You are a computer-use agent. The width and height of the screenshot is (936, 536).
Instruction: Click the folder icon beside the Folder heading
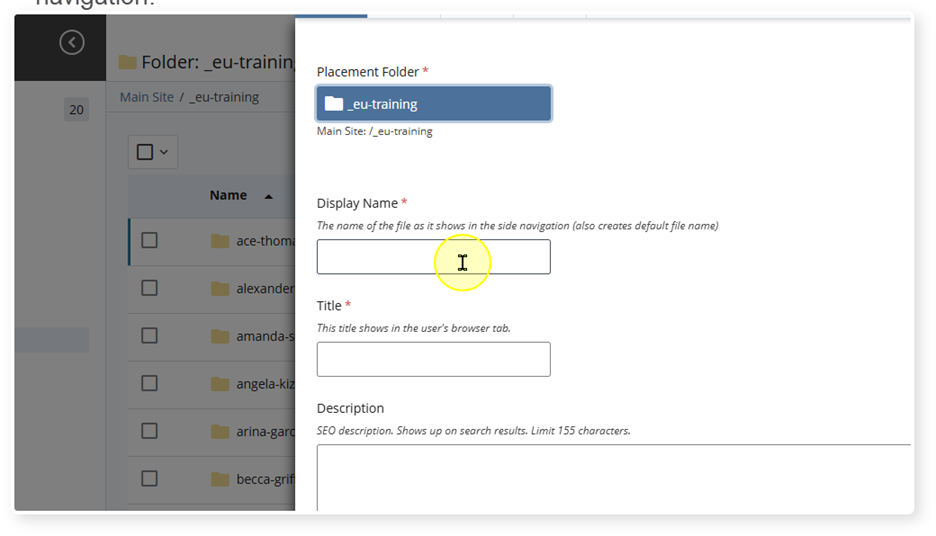tap(127, 63)
